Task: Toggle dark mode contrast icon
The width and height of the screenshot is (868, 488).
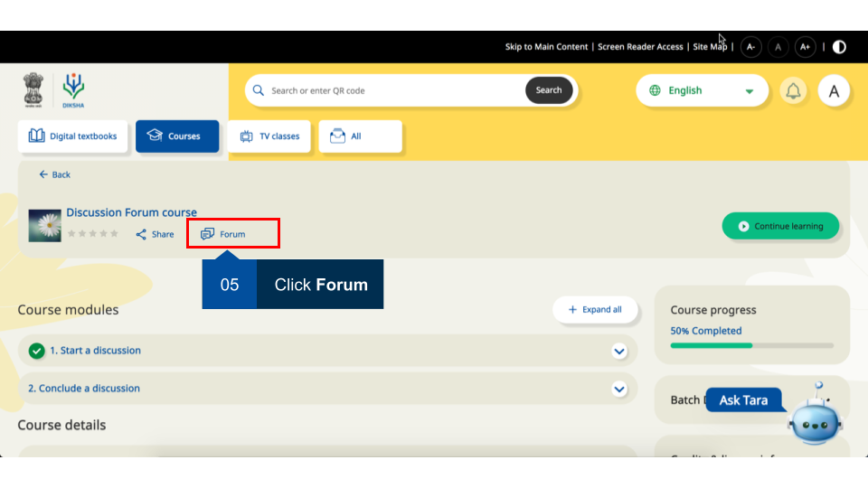Action: pyautogui.click(x=839, y=47)
